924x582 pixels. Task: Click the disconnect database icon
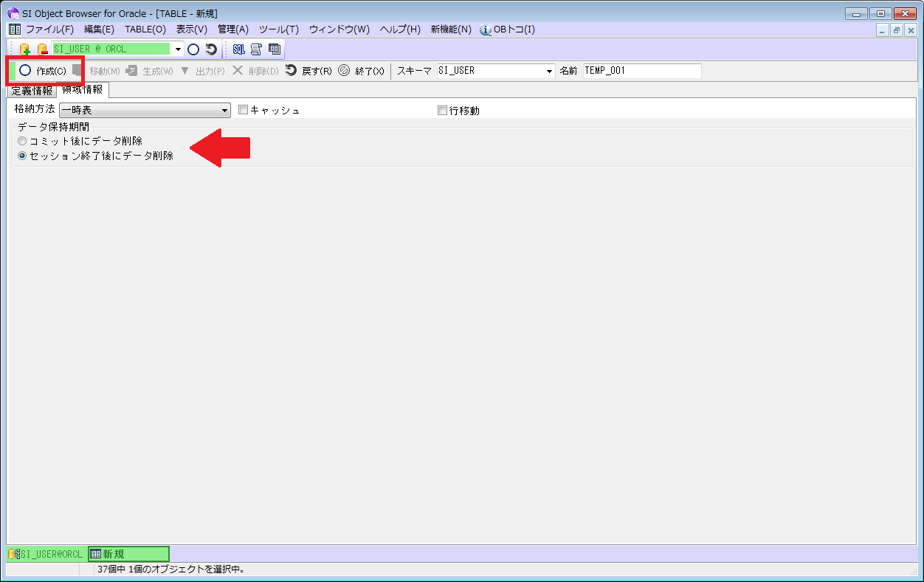pos(42,49)
